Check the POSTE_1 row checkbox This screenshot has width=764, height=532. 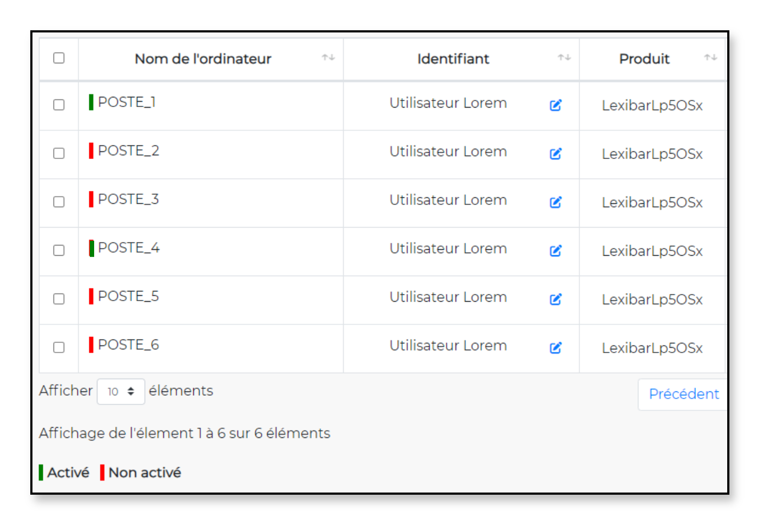[x=59, y=105]
